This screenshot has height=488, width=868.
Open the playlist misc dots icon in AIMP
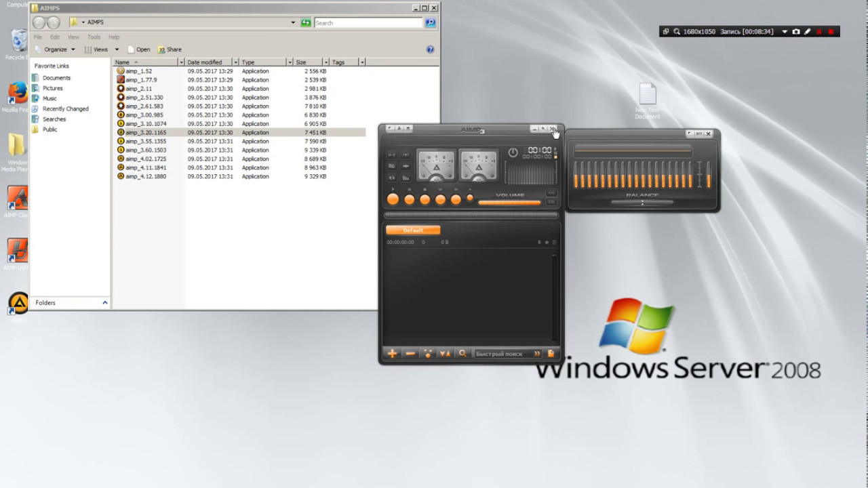[427, 353]
